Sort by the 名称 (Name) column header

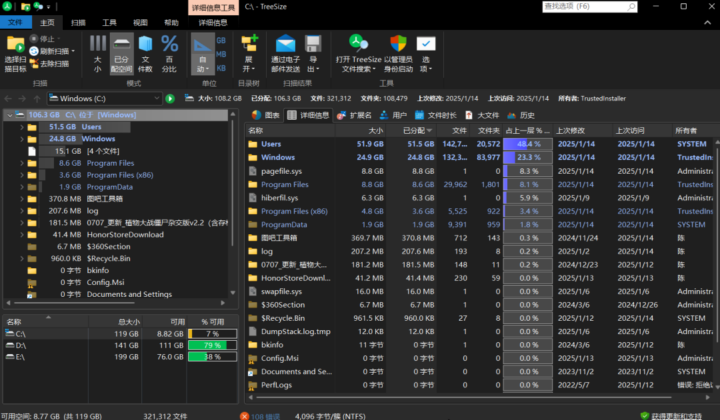(x=291, y=130)
